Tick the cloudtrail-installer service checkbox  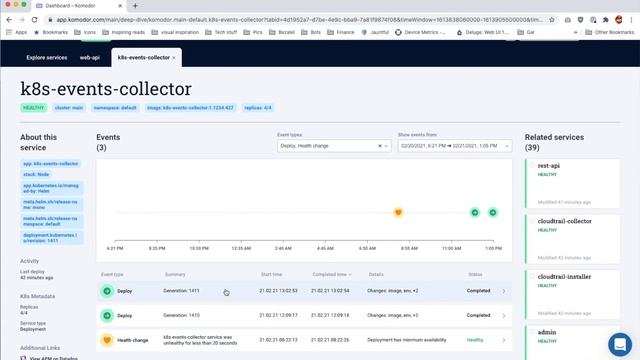pyautogui.click(x=532, y=276)
